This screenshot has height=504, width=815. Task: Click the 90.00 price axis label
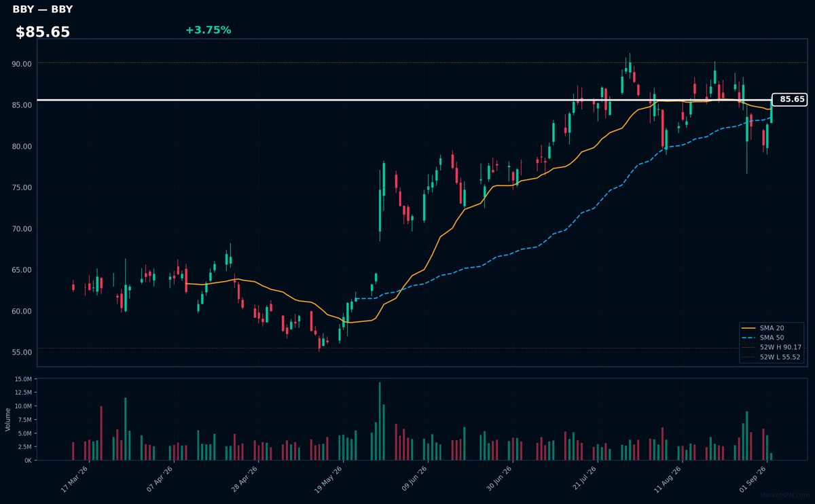(x=21, y=64)
